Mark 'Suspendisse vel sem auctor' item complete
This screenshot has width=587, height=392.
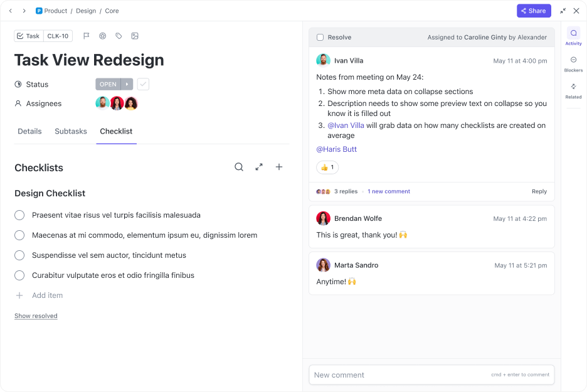tap(19, 255)
